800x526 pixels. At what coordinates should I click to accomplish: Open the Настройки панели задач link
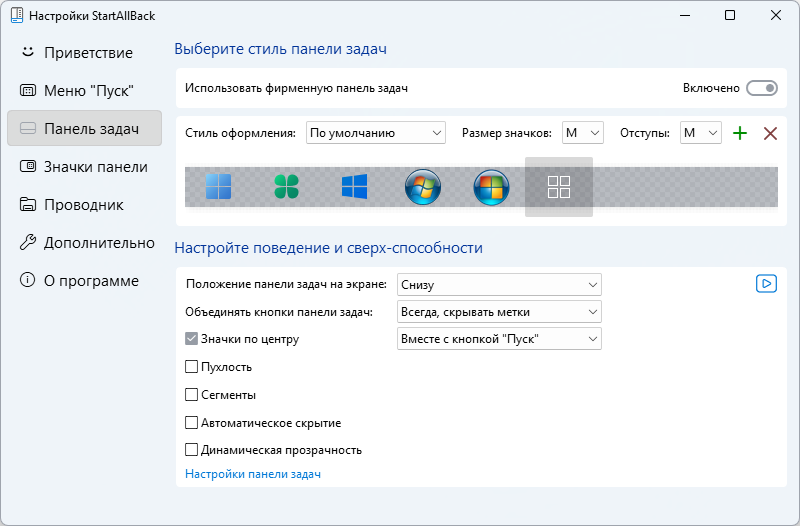pyautogui.click(x=253, y=474)
